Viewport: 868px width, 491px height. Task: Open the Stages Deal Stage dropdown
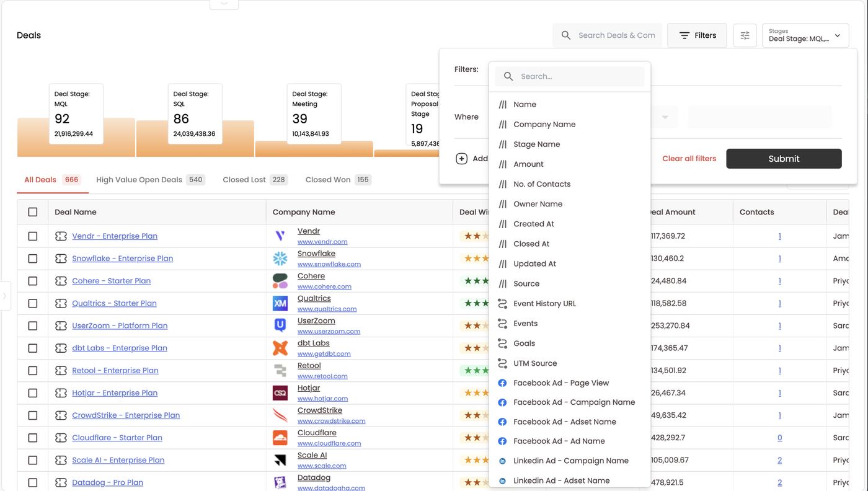point(805,35)
